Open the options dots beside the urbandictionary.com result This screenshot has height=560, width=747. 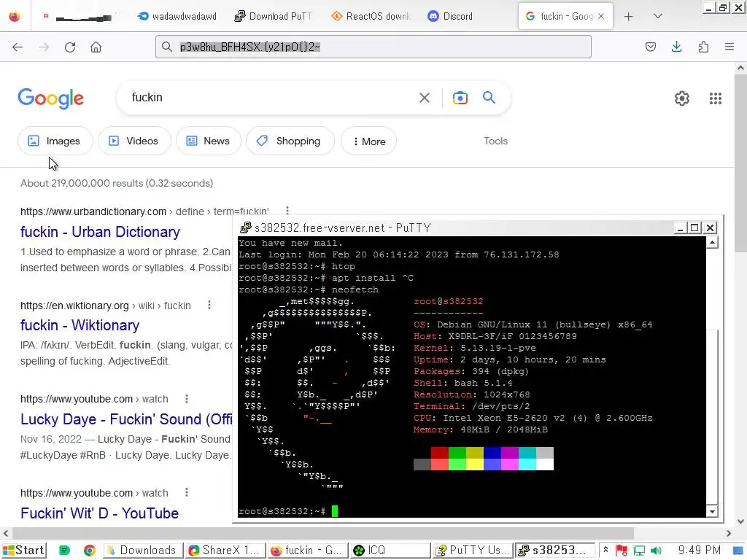point(287,211)
